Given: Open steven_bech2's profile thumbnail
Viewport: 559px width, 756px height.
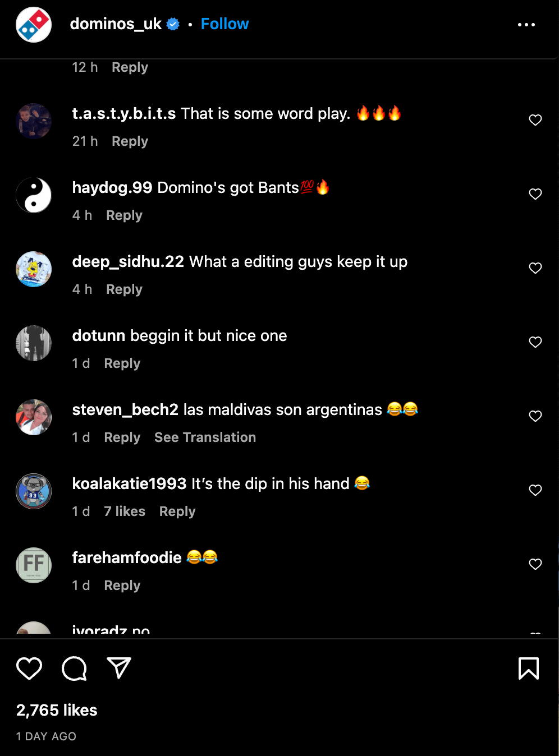Looking at the screenshot, I should [34, 417].
